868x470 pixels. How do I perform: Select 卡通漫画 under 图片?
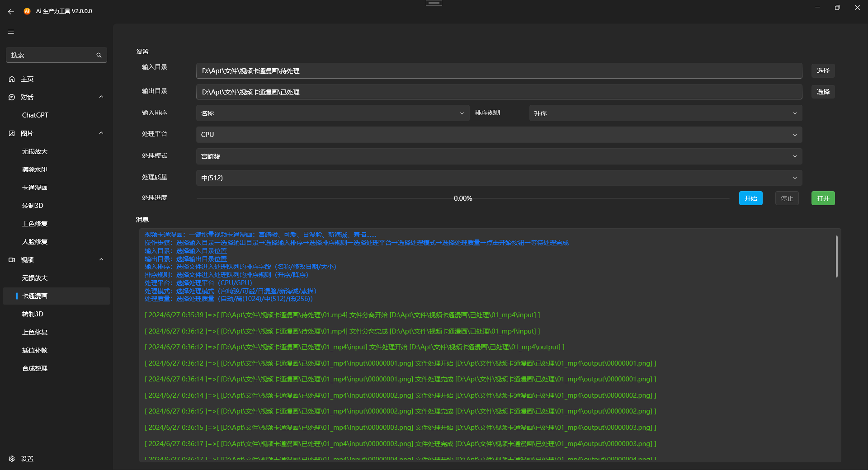57,188
